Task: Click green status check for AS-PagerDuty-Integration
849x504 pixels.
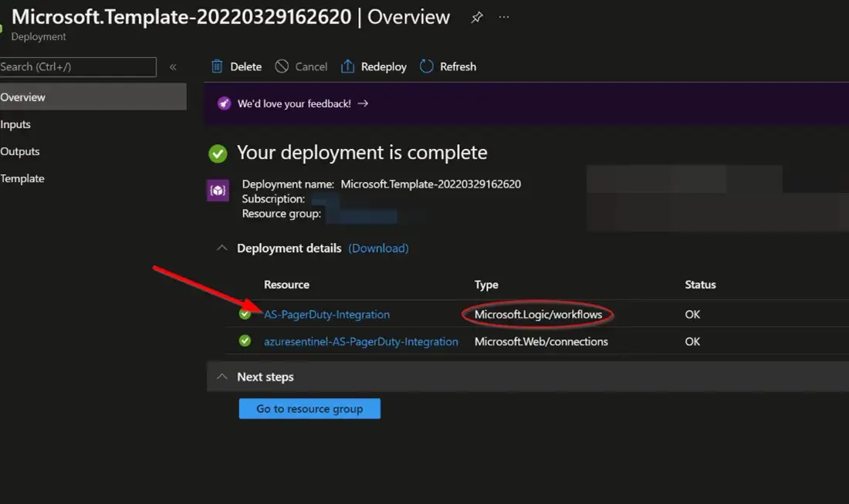Action: click(x=245, y=314)
